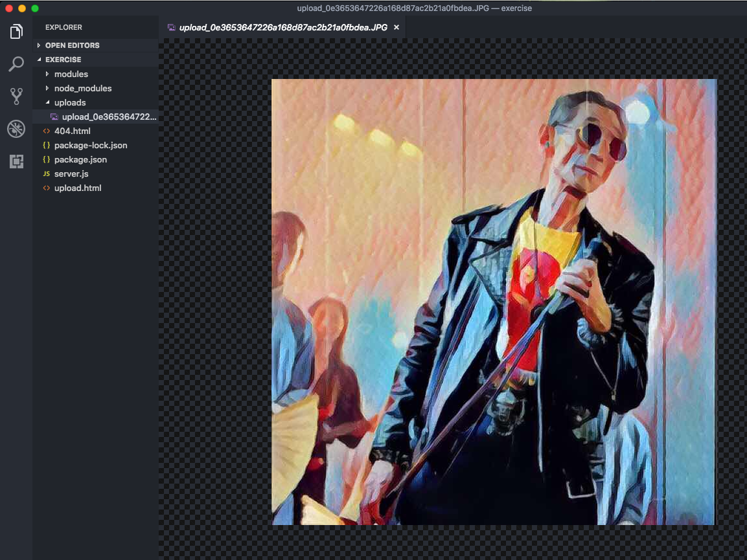
Task: Open the Extensions view icon
Action: tap(16, 161)
